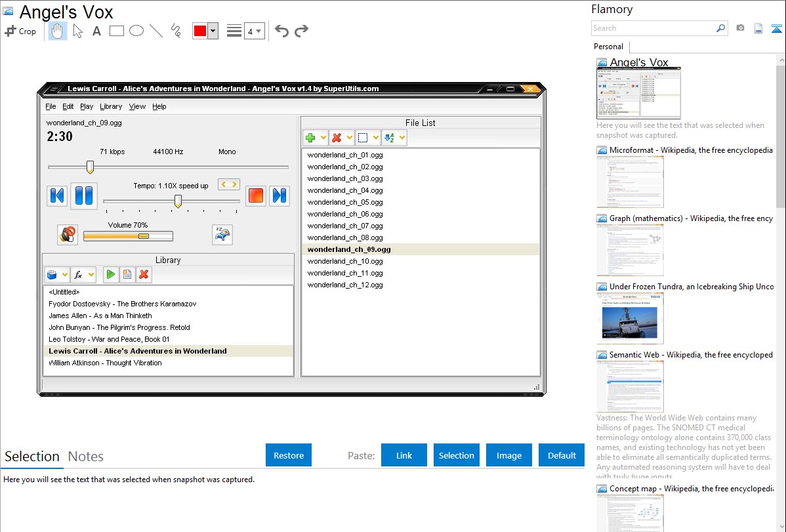Click in the Flamory search field

[x=653, y=28]
